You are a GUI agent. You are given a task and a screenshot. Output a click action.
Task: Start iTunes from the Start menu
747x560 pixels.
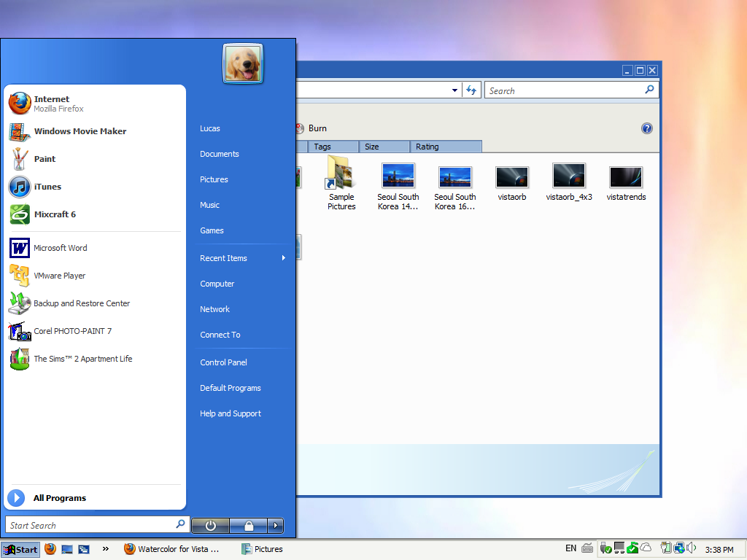(x=94, y=187)
